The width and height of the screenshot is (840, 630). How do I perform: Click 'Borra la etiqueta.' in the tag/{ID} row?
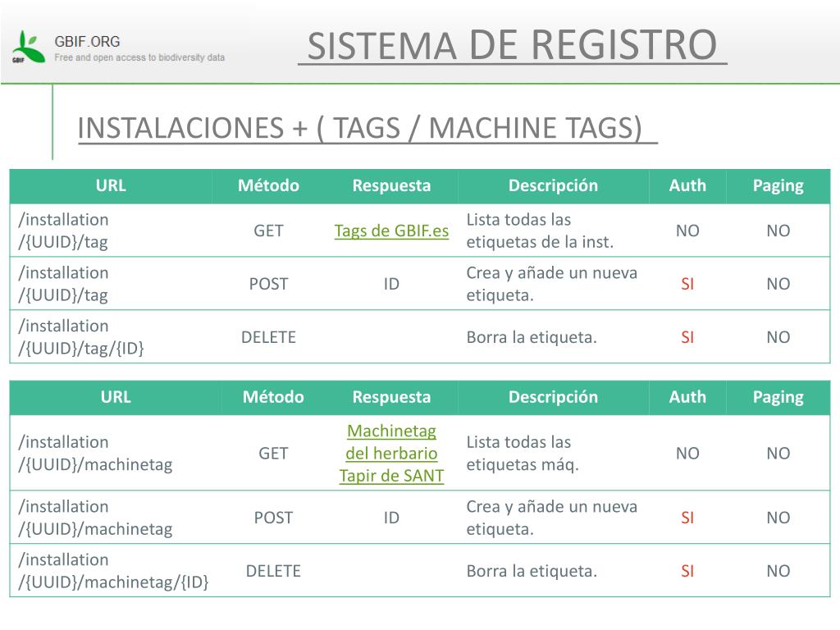coord(532,337)
